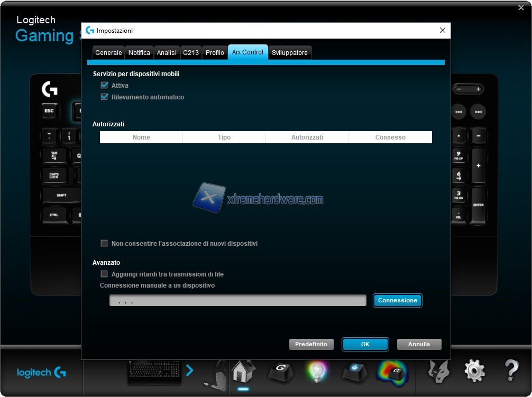The height and width of the screenshot is (397, 532).
Task: Open help with the question mark icon
Action: click(511, 372)
